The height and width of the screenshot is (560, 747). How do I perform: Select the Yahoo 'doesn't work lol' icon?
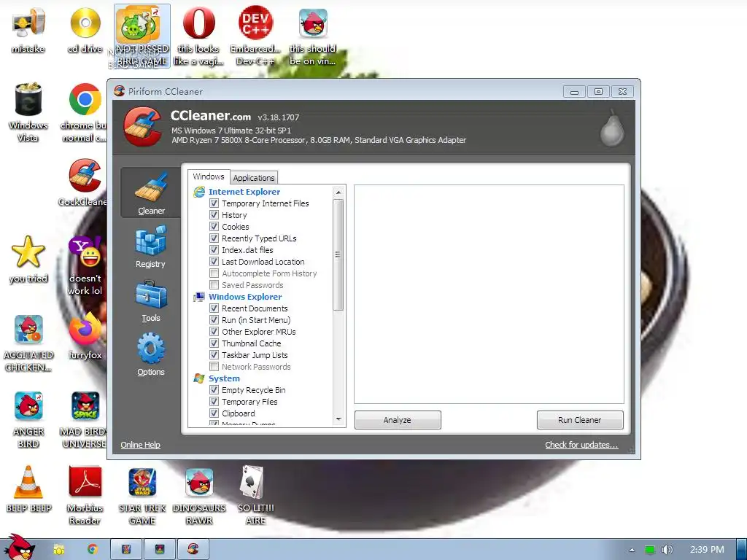point(85,265)
